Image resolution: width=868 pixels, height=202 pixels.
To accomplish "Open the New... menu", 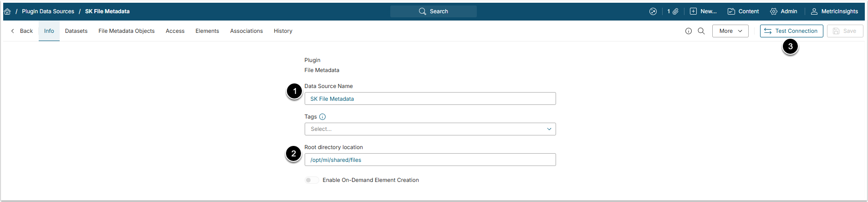I will (703, 11).
